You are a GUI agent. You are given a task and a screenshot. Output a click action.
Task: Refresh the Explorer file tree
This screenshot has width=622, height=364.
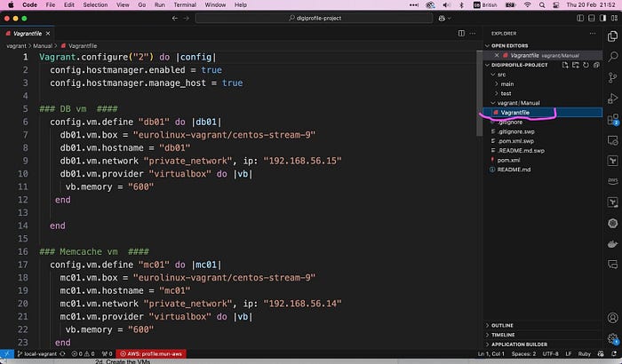pyautogui.click(x=586, y=65)
